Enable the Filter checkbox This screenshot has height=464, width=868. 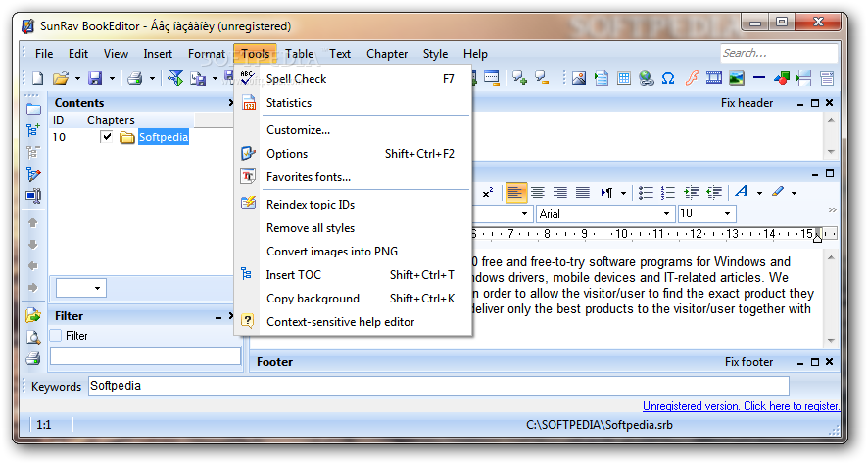tap(56, 336)
